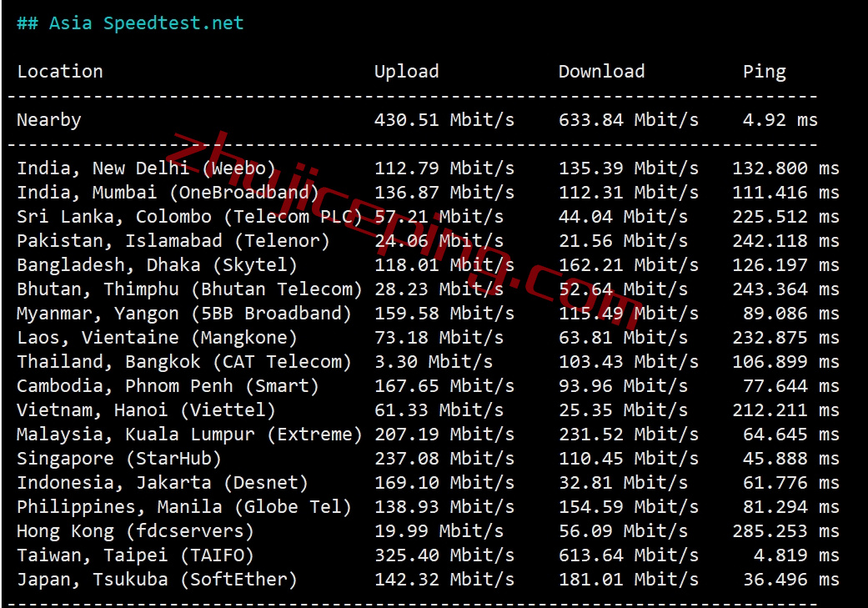
Task: Click Pakistan, Islamabad (Telenor) location text
Action: [x=173, y=241]
